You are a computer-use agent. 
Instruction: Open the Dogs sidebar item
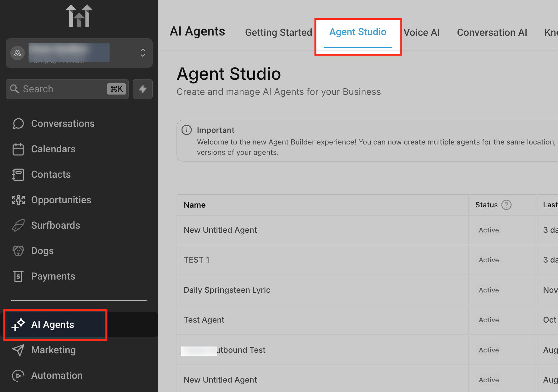point(42,251)
